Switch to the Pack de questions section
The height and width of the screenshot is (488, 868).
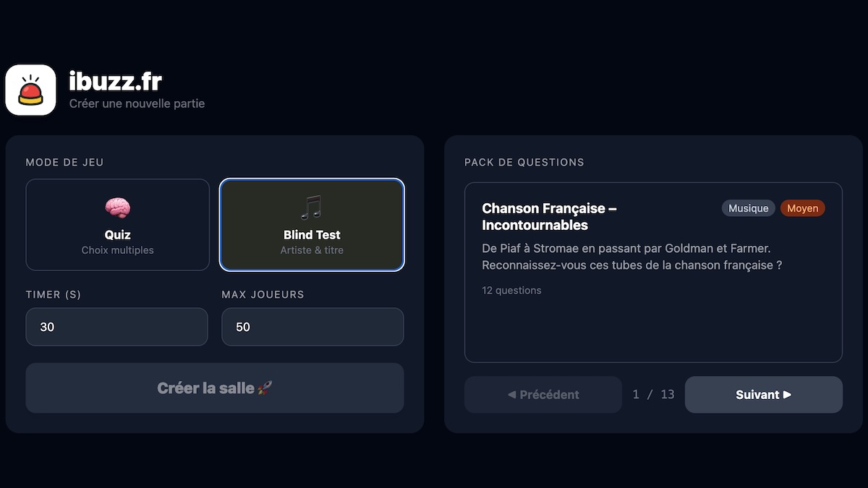pyautogui.click(x=524, y=162)
